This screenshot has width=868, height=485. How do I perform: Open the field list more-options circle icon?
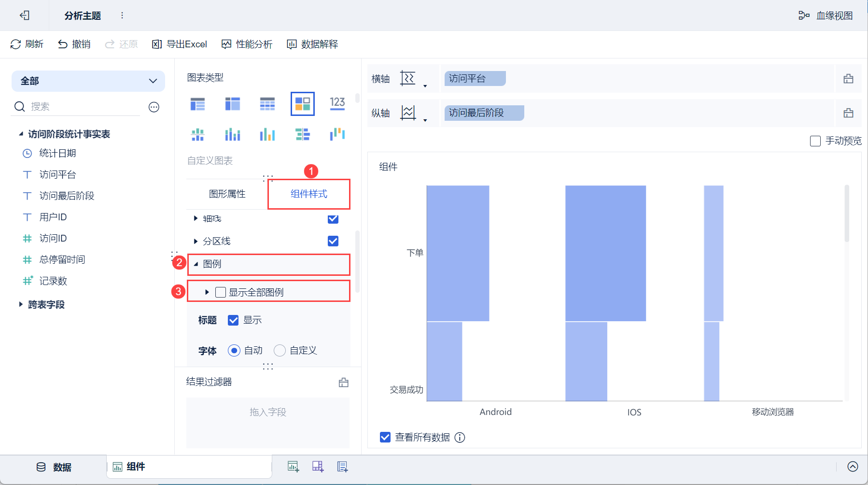coord(154,107)
